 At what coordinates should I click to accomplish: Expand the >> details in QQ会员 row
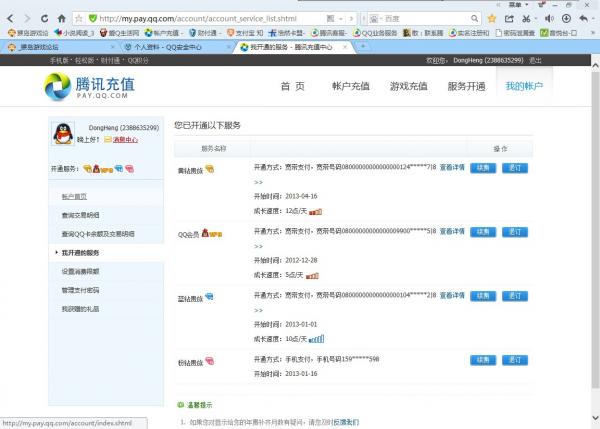point(259,246)
